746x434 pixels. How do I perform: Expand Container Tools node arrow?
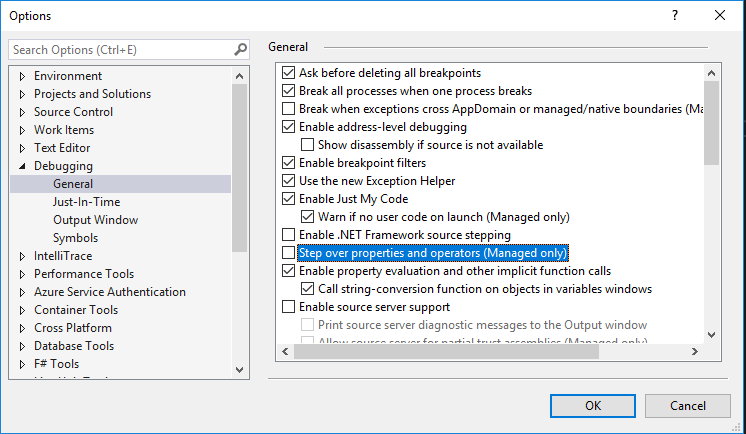[x=22, y=311]
